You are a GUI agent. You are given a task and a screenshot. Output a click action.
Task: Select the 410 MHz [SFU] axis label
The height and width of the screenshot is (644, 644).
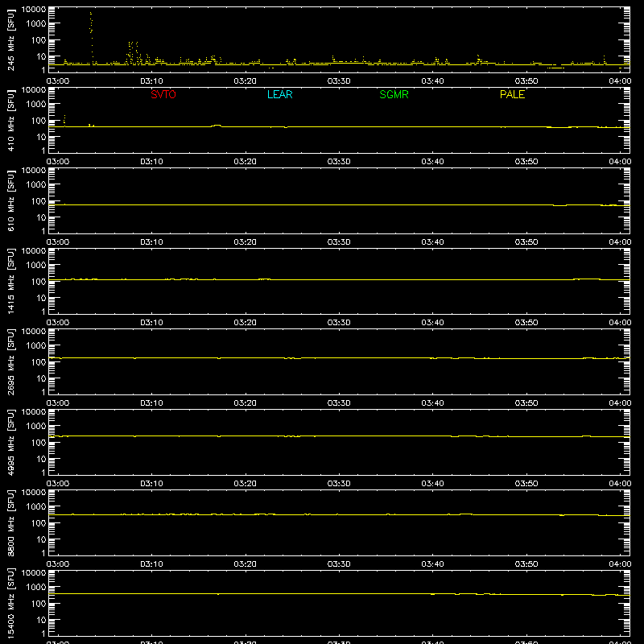point(10,120)
